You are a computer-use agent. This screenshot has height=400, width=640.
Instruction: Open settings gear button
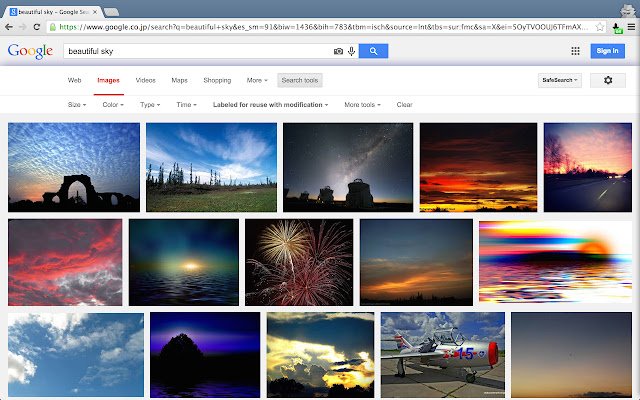pos(608,80)
